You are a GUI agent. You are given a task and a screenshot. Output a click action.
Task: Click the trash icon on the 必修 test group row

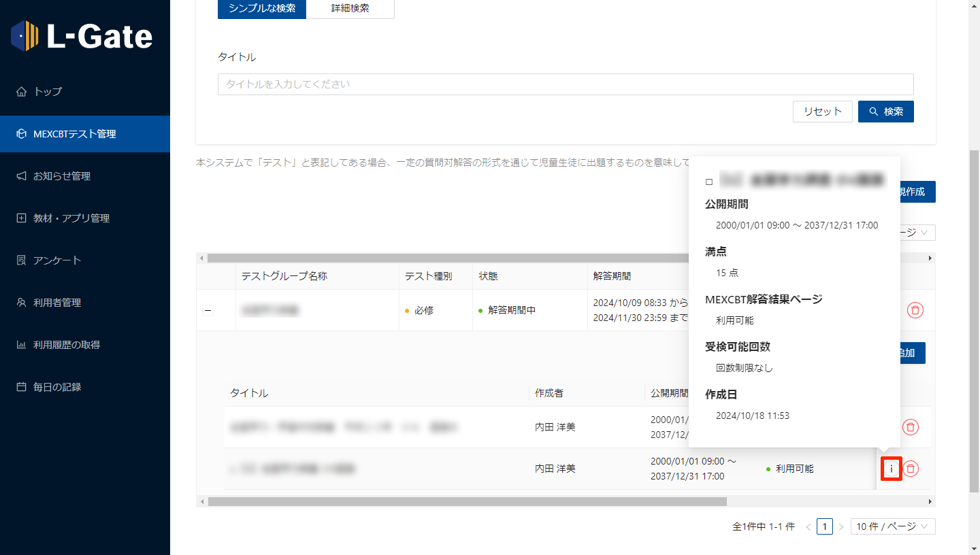tap(915, 310)
